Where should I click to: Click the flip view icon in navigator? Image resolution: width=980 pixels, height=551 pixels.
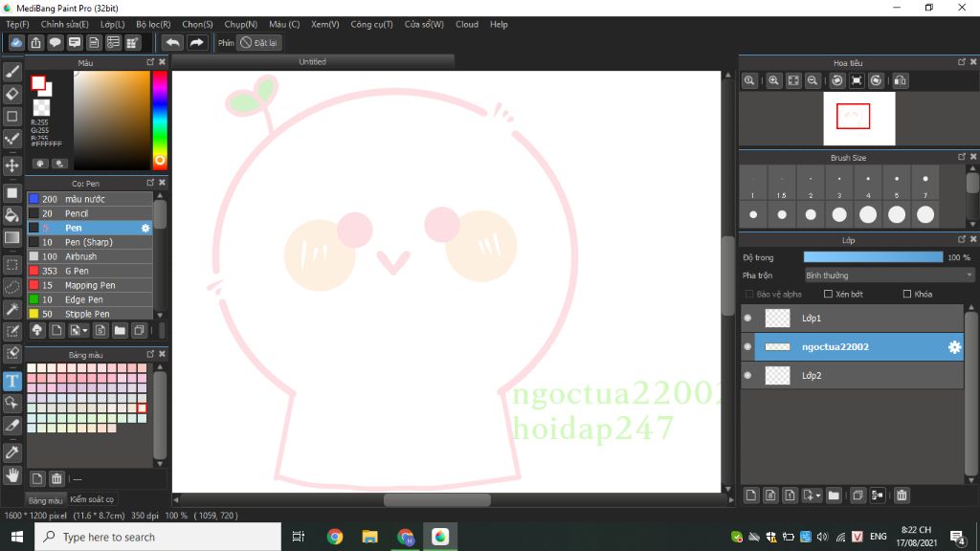click(900, 80)
